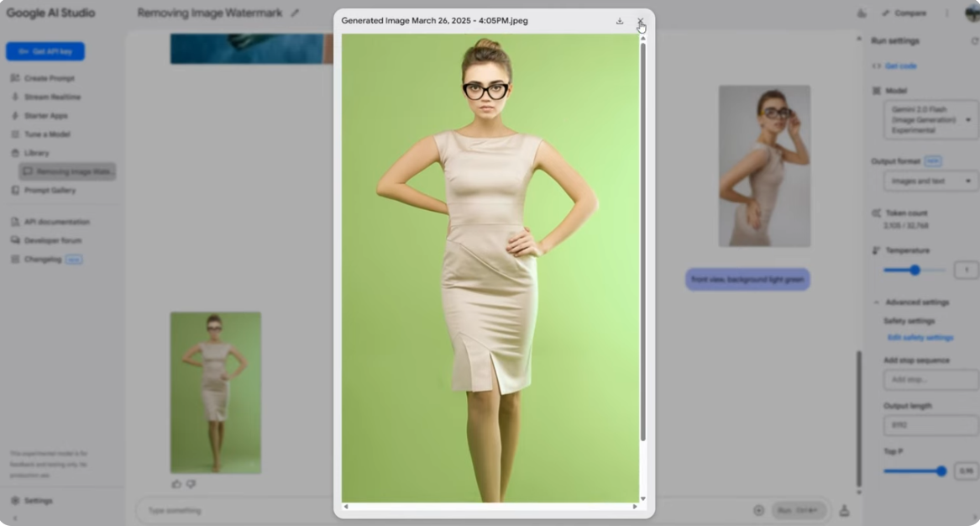Open Starter Apps in the sidebar

click(45, 116)
